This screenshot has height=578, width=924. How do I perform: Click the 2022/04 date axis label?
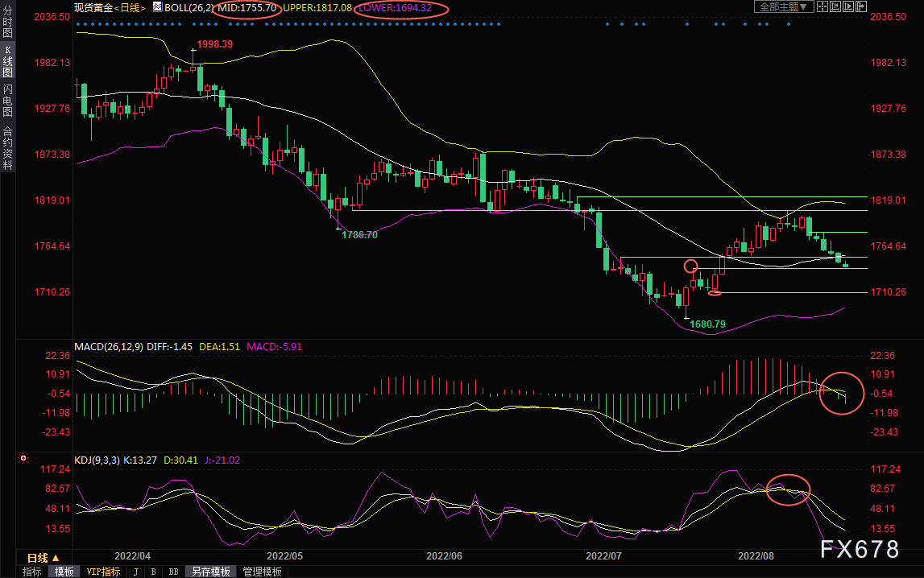click(x=133, y=556)
